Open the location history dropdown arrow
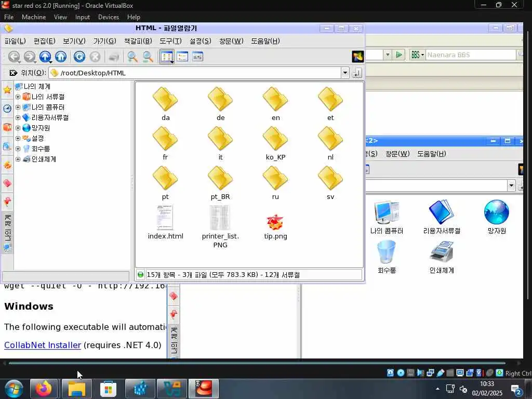The image size is (532, 399). point(345,73)
